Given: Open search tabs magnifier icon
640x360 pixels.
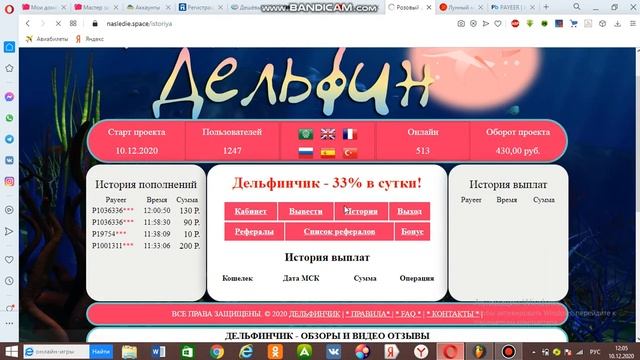Looking at the screenshot, I should [577, 7].
